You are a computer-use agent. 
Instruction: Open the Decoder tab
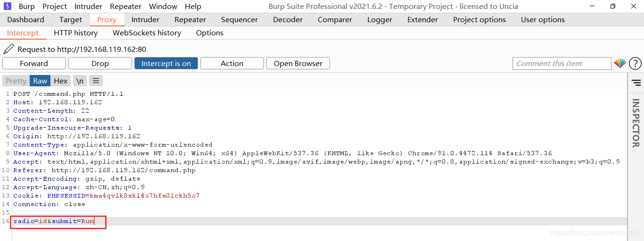click(288, 19)
